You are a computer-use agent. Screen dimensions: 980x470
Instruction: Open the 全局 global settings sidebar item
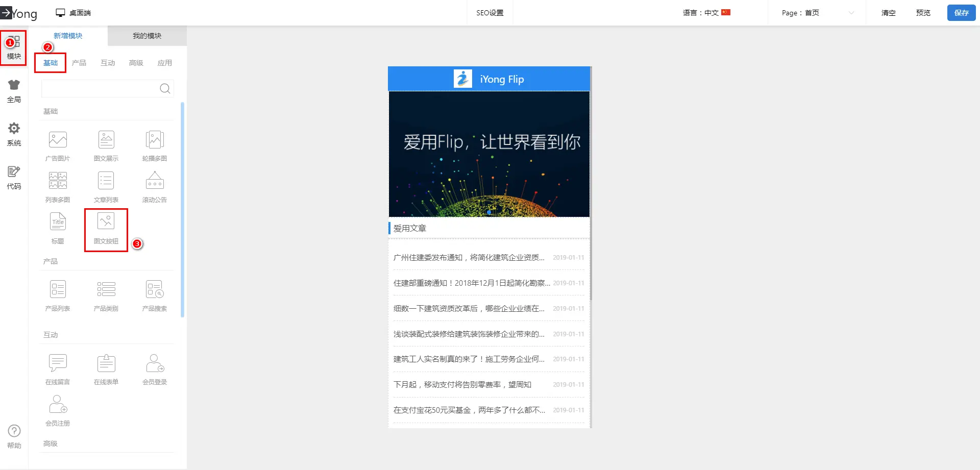(14, 91)
